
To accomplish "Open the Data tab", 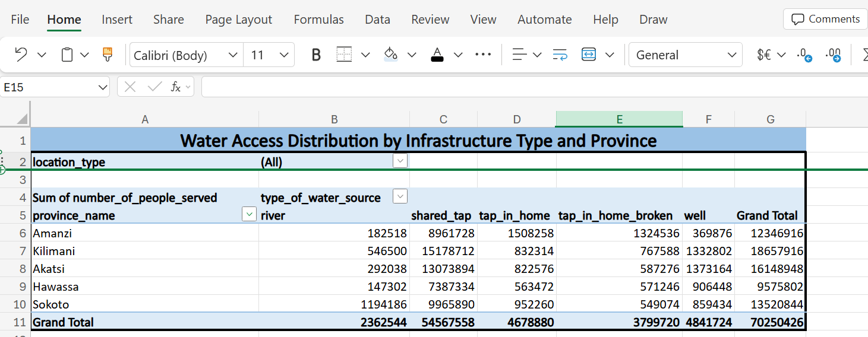I will pyautogui.click(x=377, y=20).
